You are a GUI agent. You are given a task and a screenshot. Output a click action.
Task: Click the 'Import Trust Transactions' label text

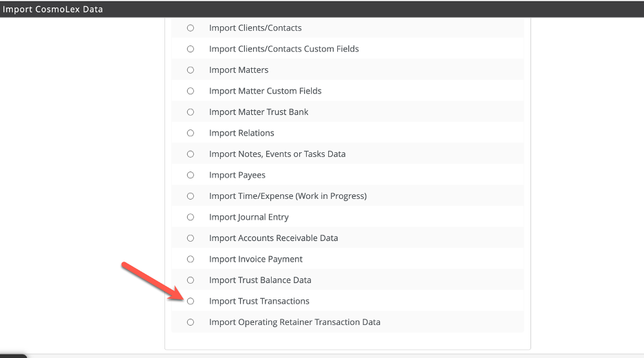point(259,301)
